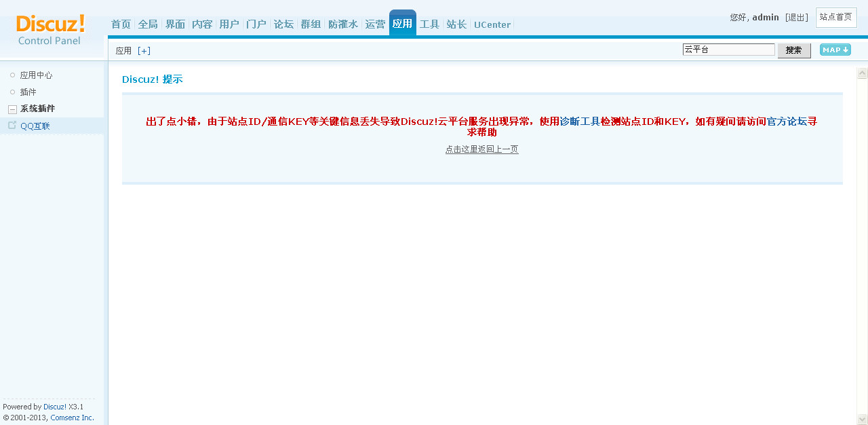The width and height of the screenshot is (868, 425).
Task: Open the 站长 tab
Action: [x=456, y=24]
